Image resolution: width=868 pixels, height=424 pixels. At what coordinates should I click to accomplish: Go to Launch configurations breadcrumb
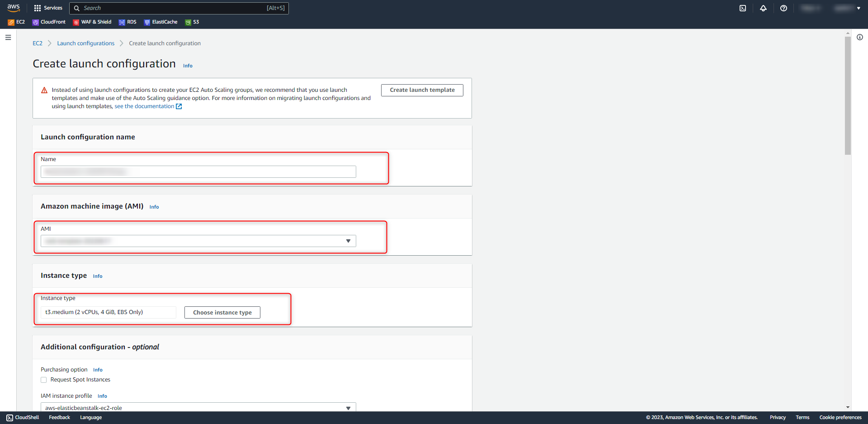click(86, 43)
